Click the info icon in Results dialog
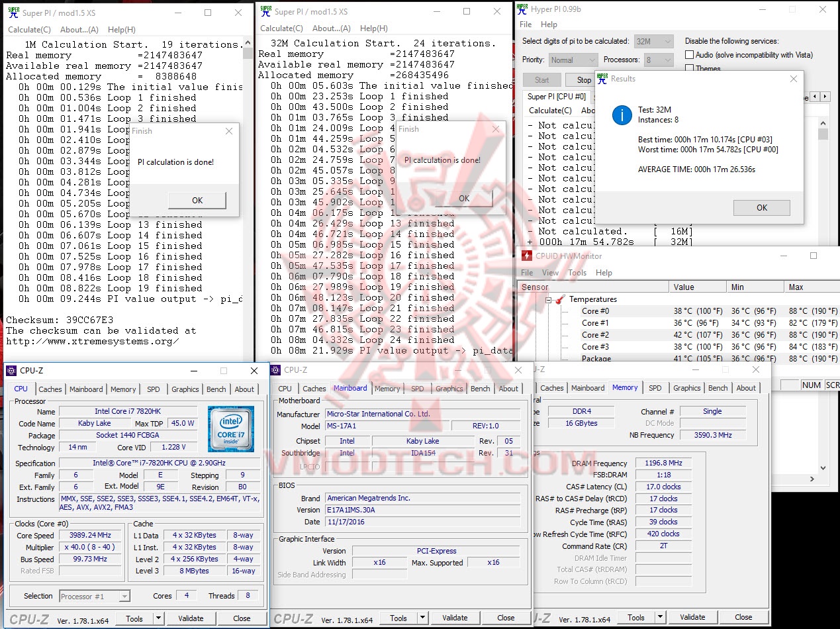Viewport: 840px width, 629px height. tap(622, 115)
